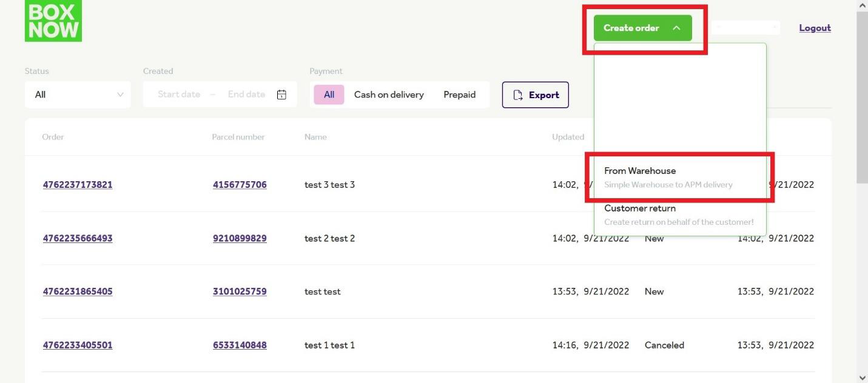Open order 4762231865405
Image resolution: width=868 pixels, height=383 pixels.
[78, 291]
